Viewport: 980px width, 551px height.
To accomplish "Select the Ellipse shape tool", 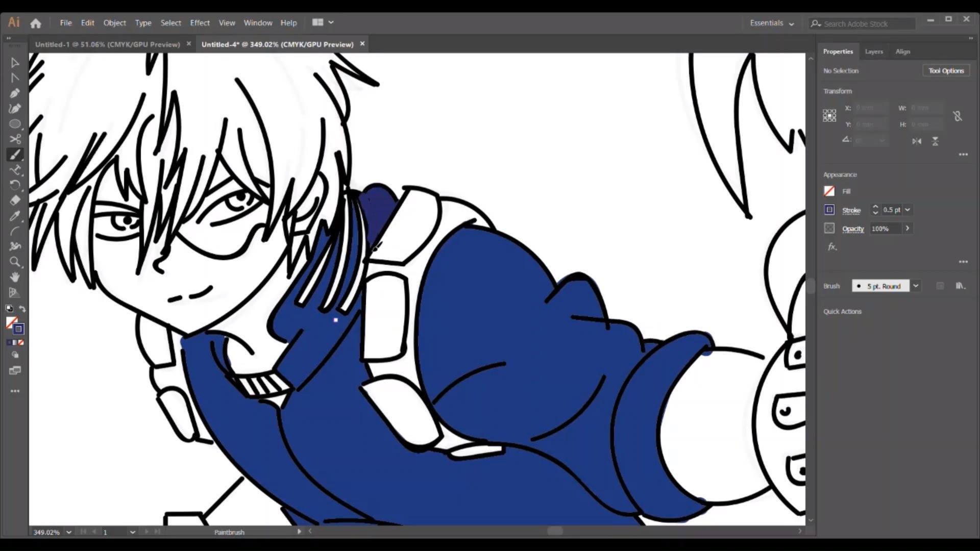I will (15, 124).
